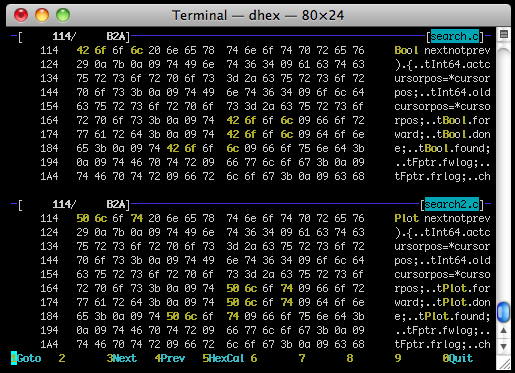Click the search2.c filename label
The width and height of the screenshot is (515, 373).
[x=452, y=204]
